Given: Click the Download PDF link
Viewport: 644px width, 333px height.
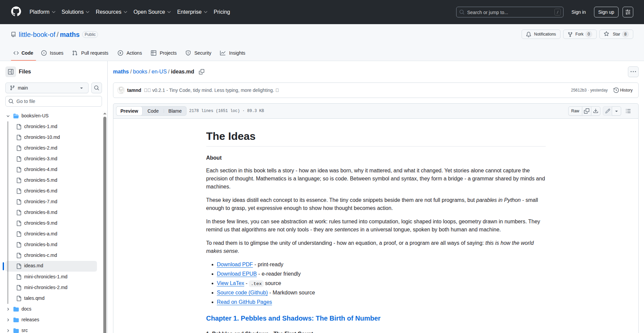Looking at the screenshot, I should click(235, 265).
